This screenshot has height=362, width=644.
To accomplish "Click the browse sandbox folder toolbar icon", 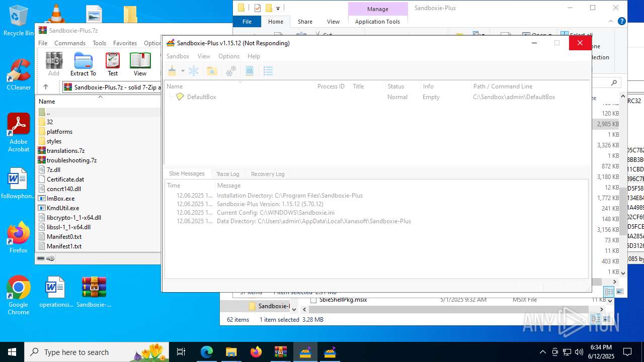I will pos(212,71).
